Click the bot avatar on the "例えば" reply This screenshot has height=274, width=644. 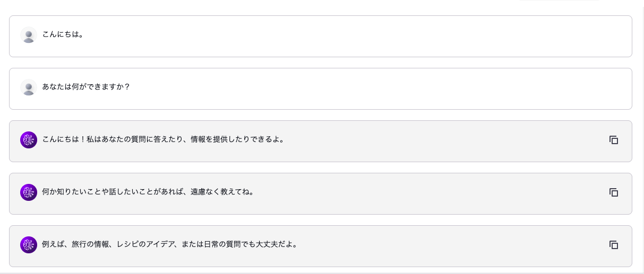(x=29, y=245)
